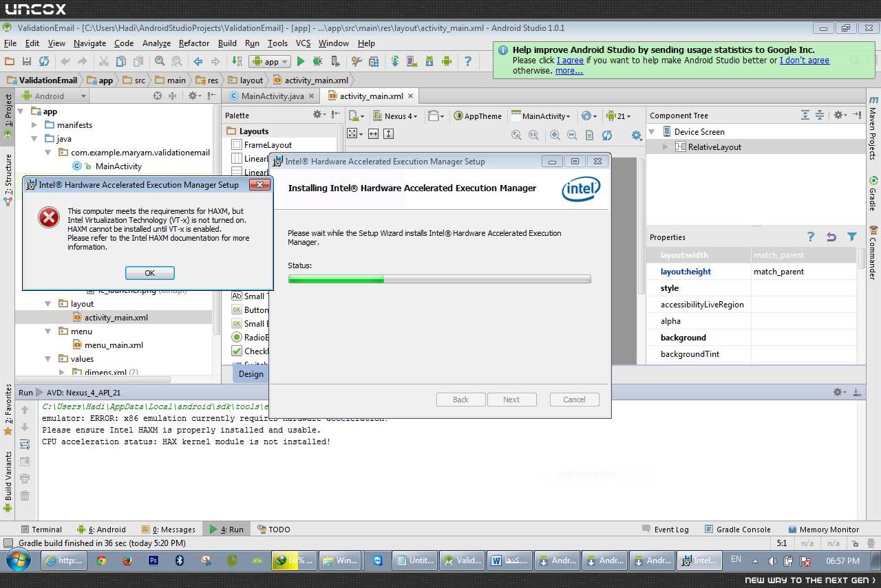This screenshot has width=881, height=588.
Task: Switch to the MainActivity.java editor tab
Action: (271, 96)
